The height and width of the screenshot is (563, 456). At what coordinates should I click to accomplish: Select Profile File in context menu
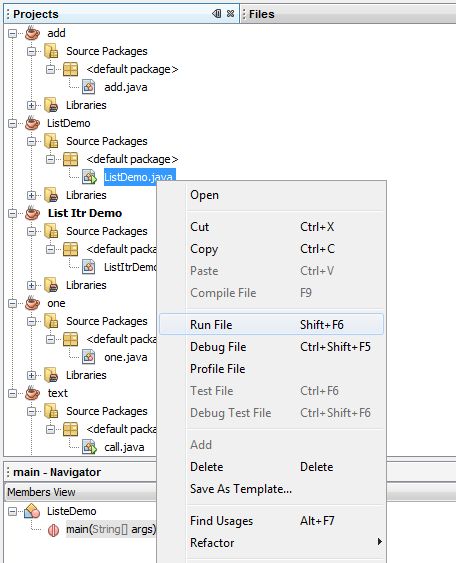(x=271, y=369)
